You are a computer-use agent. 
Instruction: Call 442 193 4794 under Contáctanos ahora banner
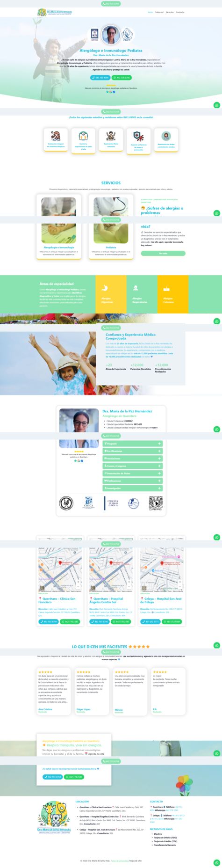(x=53, y=777)
